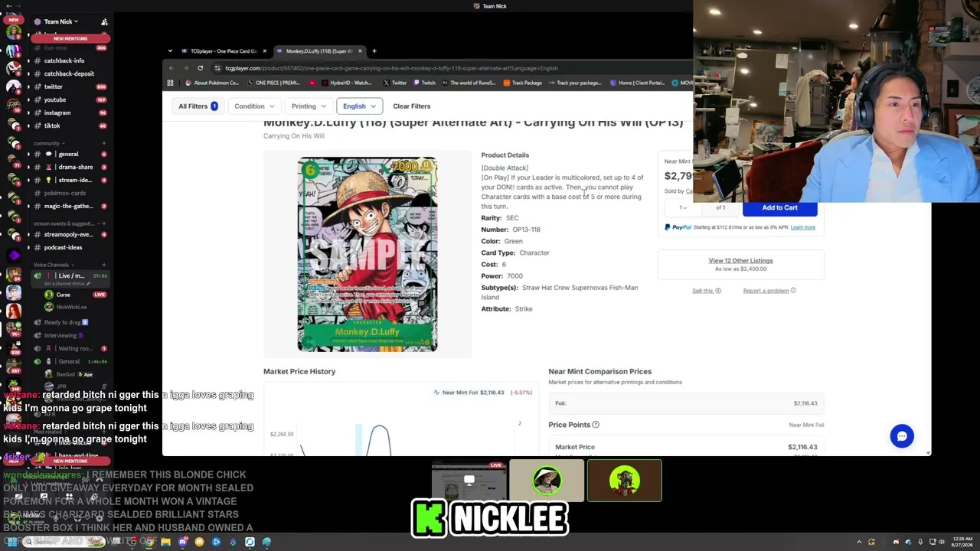Open the Twitch bookmark

pos(424,83)
